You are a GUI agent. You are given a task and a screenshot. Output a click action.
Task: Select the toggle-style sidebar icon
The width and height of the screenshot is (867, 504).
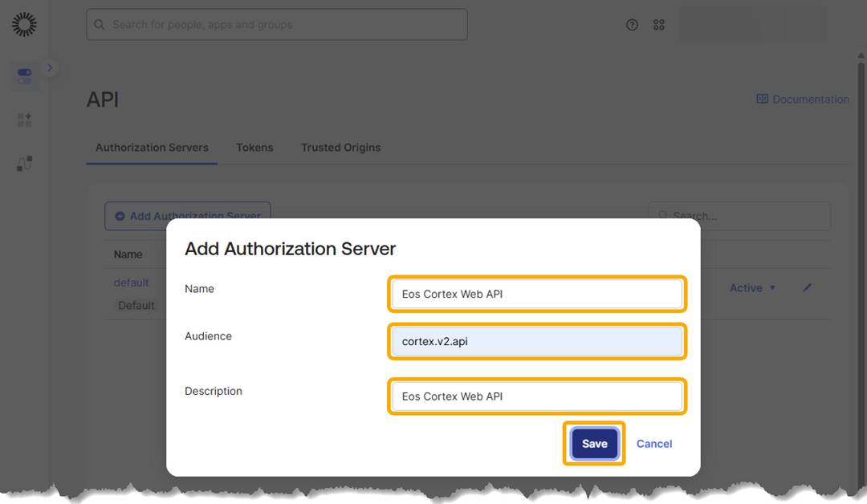(x=24, y=75)
